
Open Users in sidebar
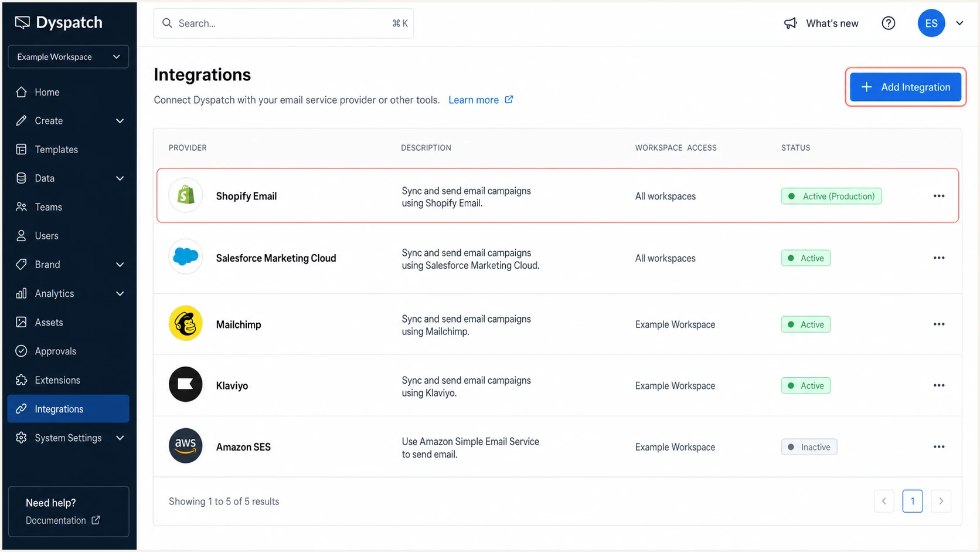tap(69, 236)
